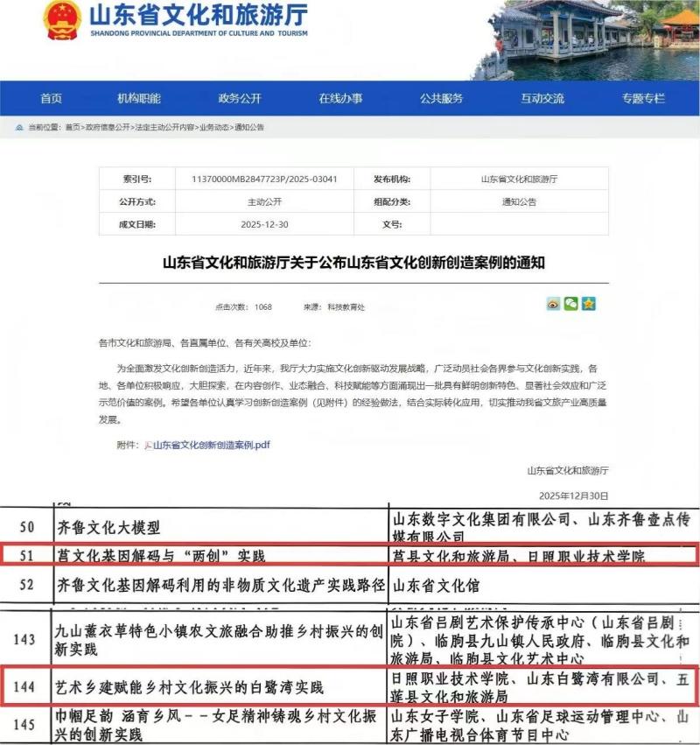This screenshot has height=745, width=700.
Task: Click the yellow star QZone share icon
Action: [x=588, y=304]
